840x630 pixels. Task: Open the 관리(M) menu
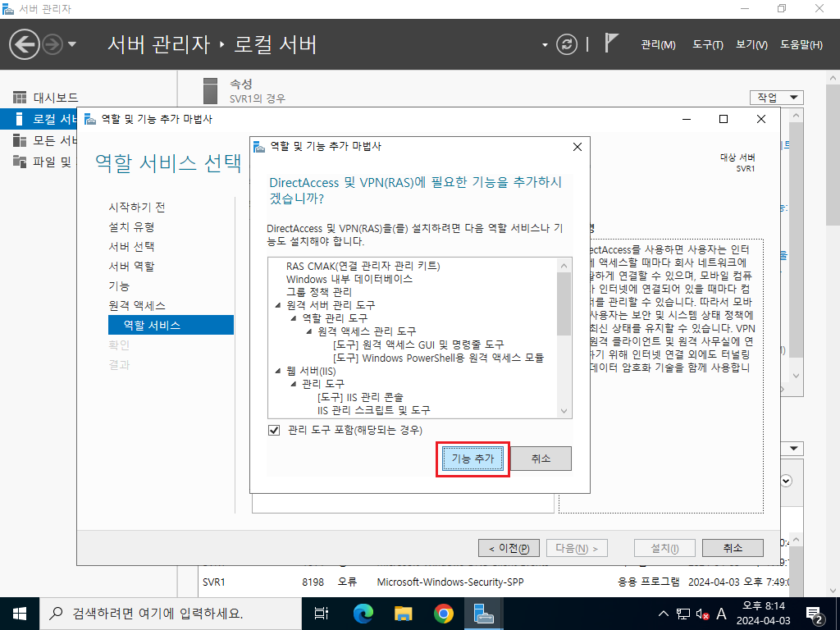coord(659,44)
